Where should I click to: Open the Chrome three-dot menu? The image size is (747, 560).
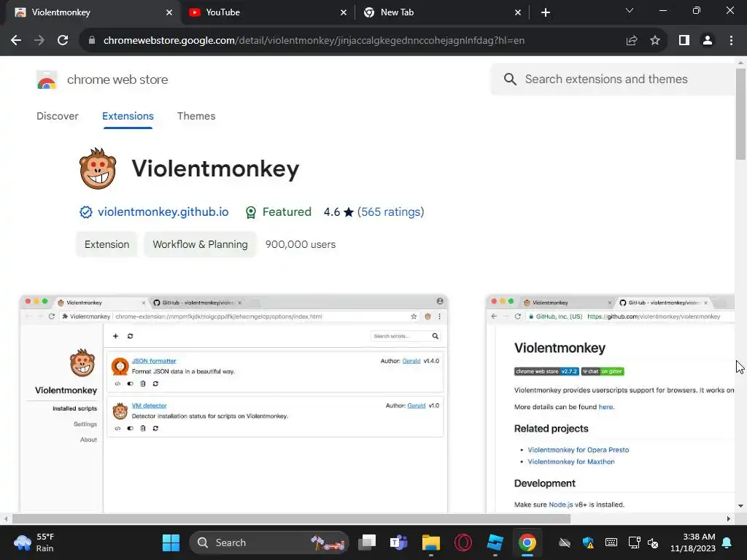pos(731,41)
